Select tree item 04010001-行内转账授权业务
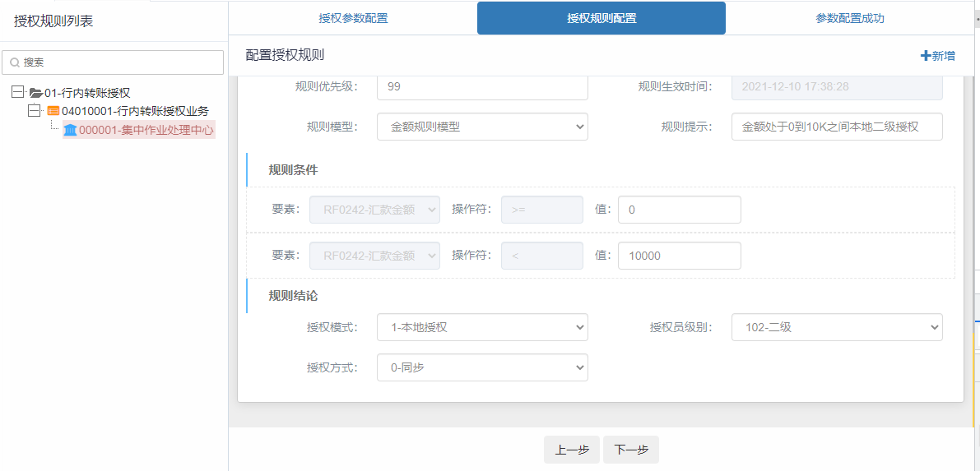 (135, 111)
